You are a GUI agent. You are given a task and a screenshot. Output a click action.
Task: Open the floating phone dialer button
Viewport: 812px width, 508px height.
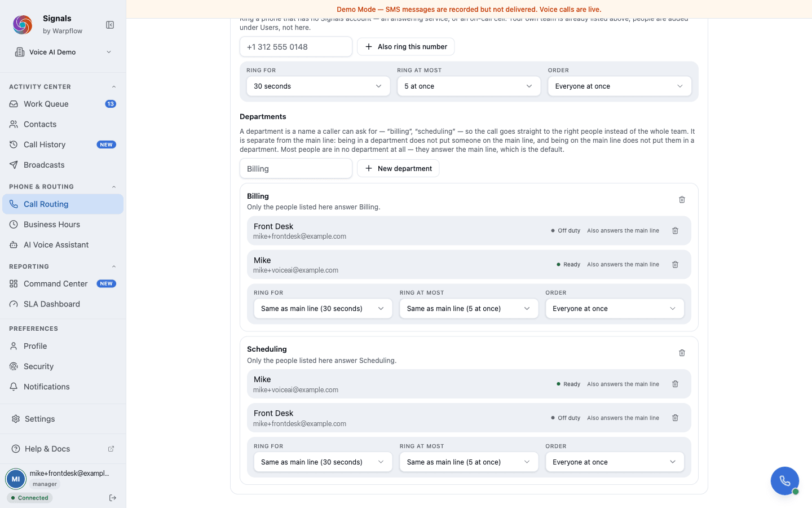(x=785, y=481)
